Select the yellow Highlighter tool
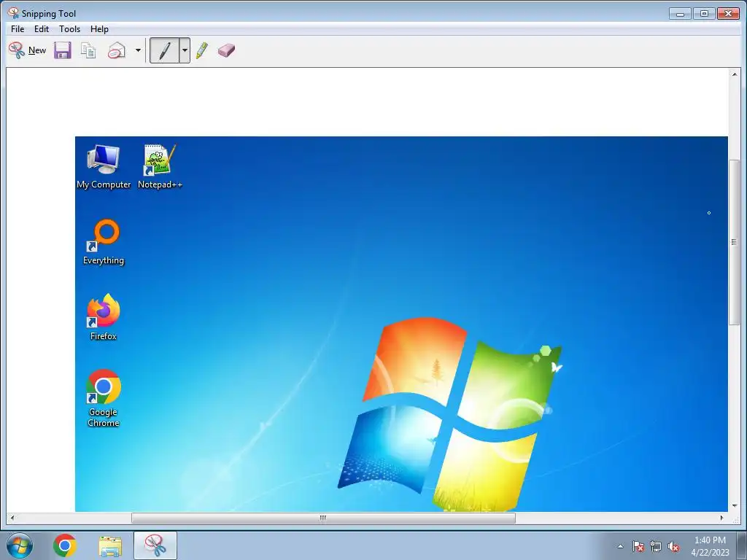 [202, 50]
